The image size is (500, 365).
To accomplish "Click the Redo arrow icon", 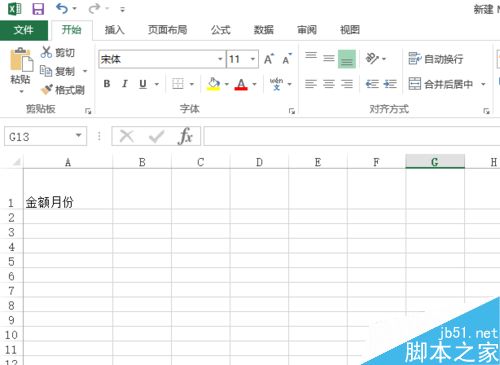I will click(94, 9).
